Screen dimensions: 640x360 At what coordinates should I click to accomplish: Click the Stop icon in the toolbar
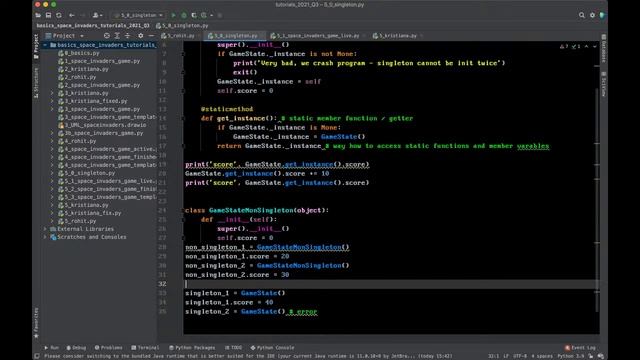point(220,15)
